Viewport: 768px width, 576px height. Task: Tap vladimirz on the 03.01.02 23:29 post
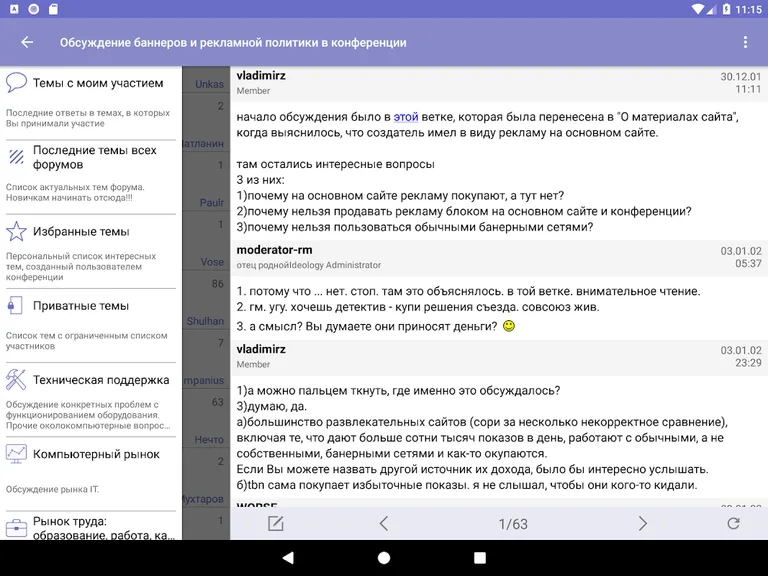point(261,349)
